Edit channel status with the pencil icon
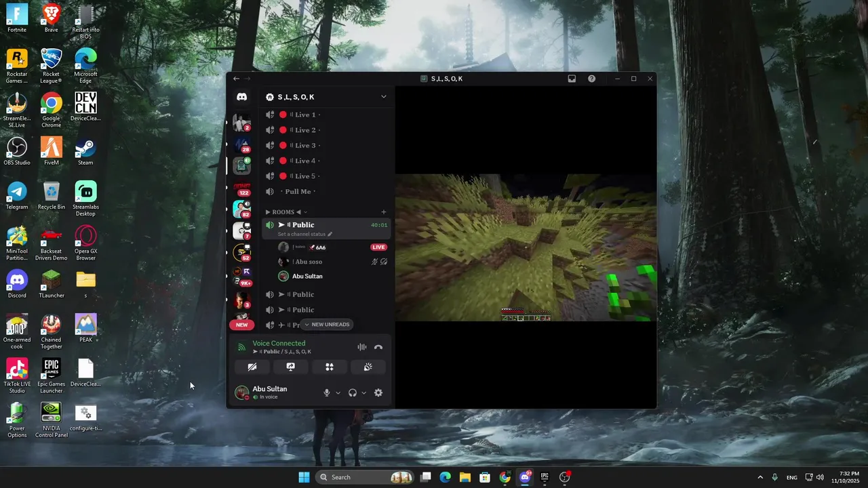The height and width of the screenshot is (488, 868). [x=330, y=234]
